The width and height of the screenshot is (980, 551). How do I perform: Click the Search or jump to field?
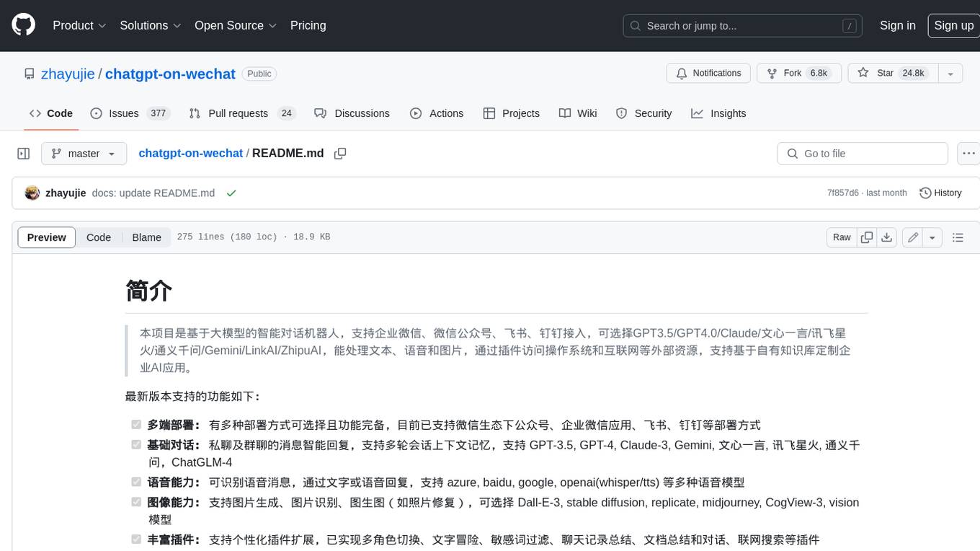click(743, 25)
